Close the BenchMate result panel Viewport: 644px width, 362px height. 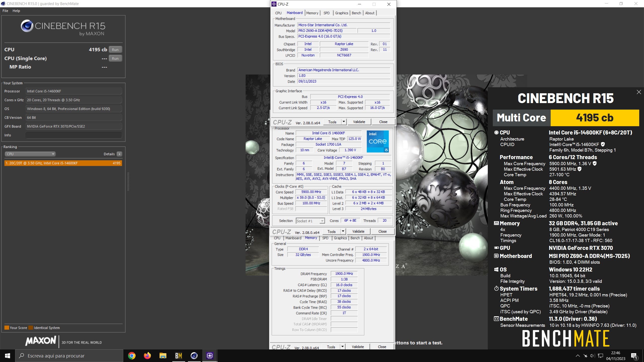[x=639, y=92]
